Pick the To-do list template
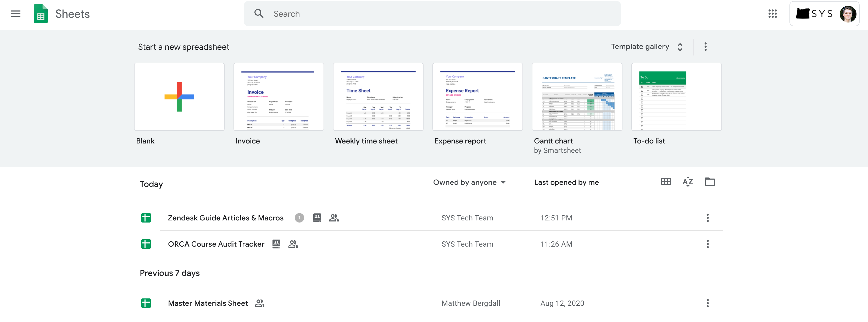 point(676,97)
